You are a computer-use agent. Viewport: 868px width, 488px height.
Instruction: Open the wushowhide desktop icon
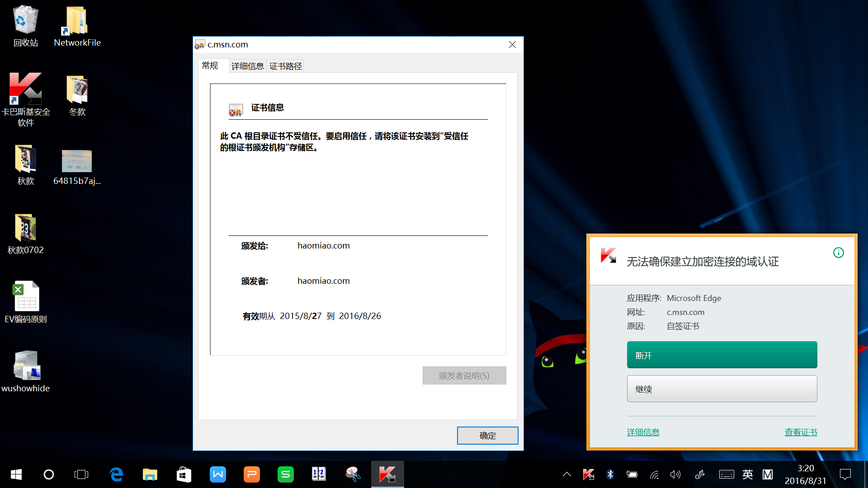(x=25, y=371)
